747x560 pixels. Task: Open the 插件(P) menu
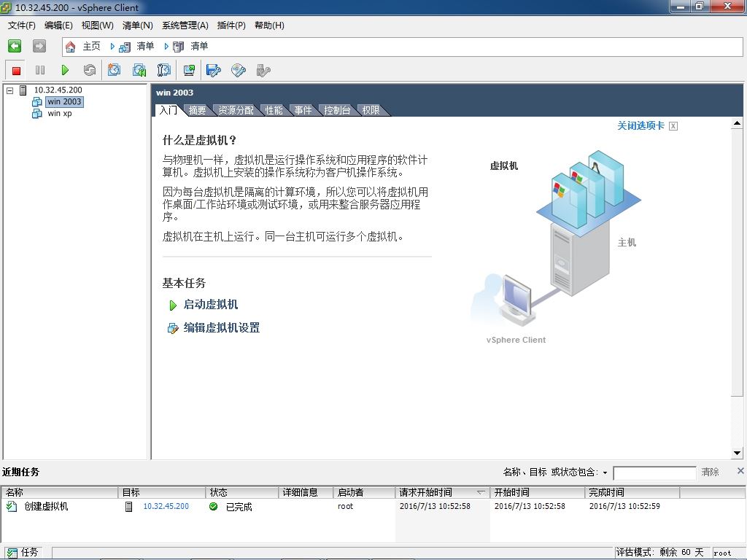coord(231,26)
